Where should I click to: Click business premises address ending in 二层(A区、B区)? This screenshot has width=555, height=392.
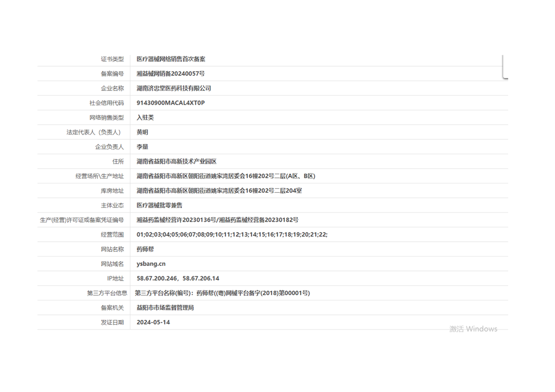click(226, 176)
